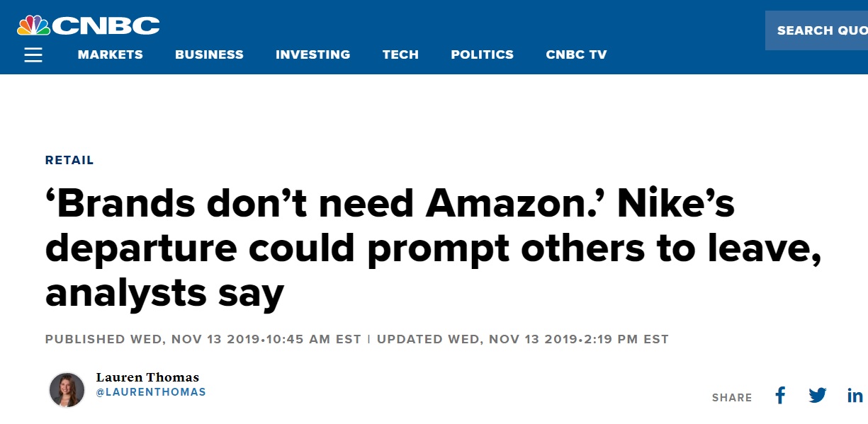The height and width of the screenshot is (424, 868).
Task: Click Lauren Thomas's profile photo
Action: [x=67, y=390]
